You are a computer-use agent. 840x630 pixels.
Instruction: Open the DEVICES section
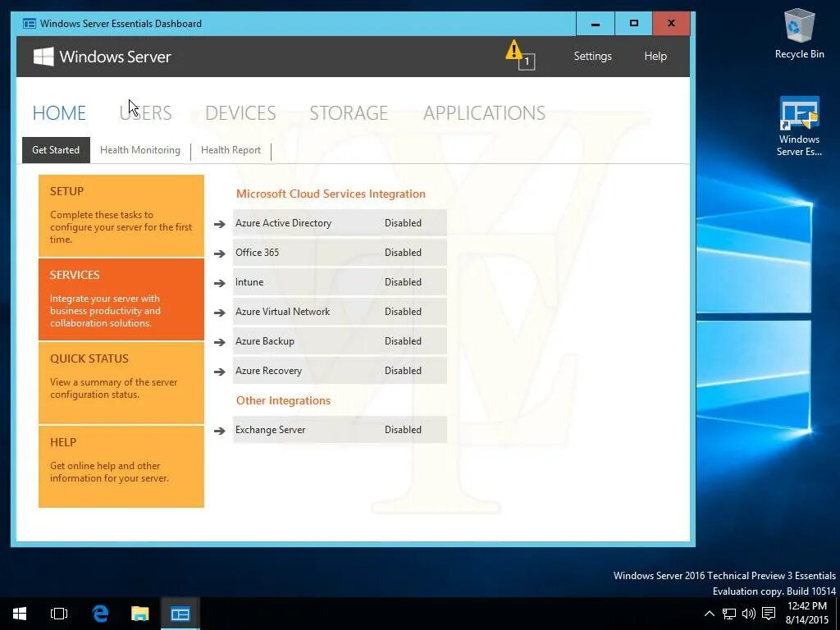point(240,113)
